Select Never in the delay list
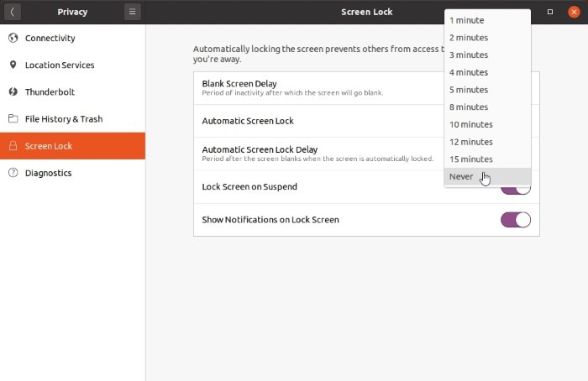The image size is (588, 381). pos(487,176)
